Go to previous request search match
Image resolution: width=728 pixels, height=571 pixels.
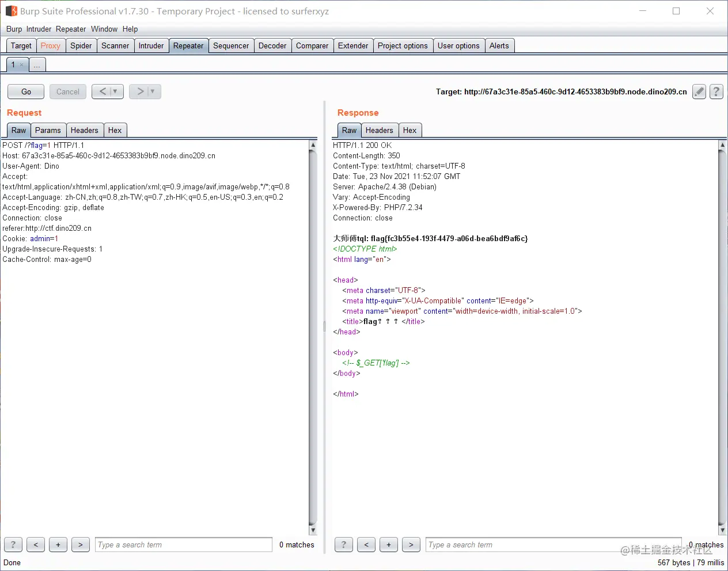36,545
